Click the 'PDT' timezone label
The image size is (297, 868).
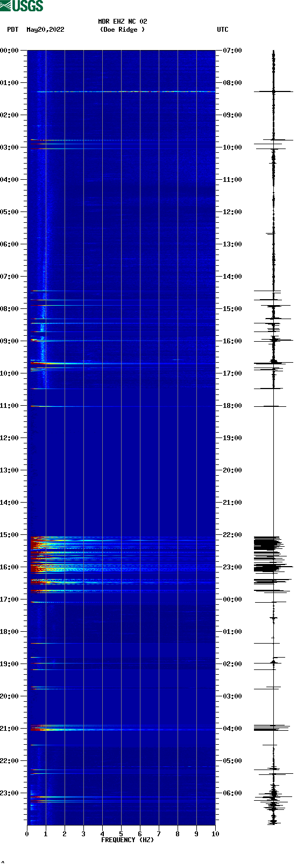tap(13, 30)
